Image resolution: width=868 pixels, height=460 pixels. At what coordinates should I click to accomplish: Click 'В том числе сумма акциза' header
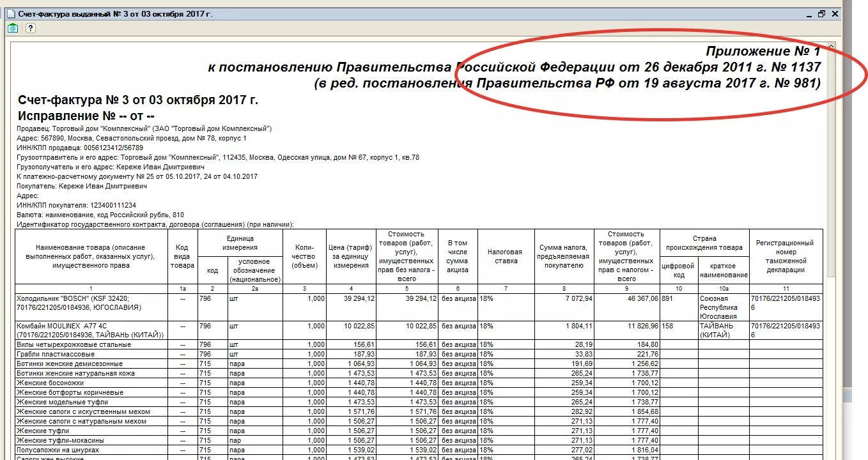tap(458, 256)
